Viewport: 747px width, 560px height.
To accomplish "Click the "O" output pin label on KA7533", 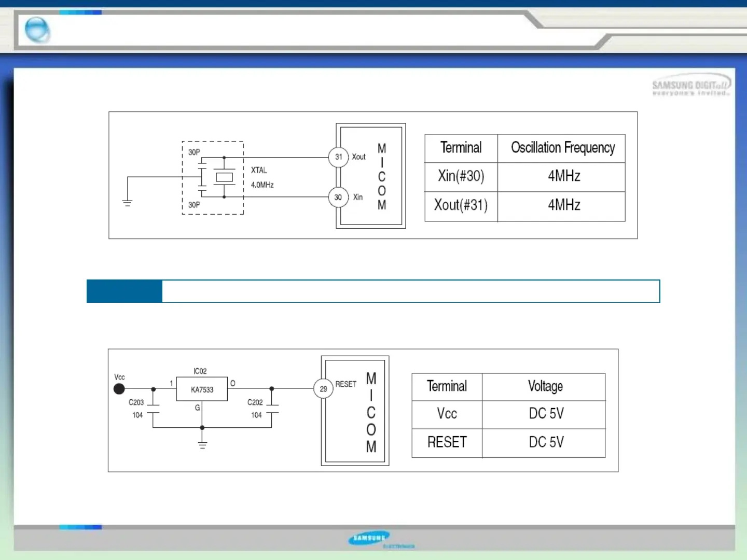I will pyautogui.click(x=233, y=383).
